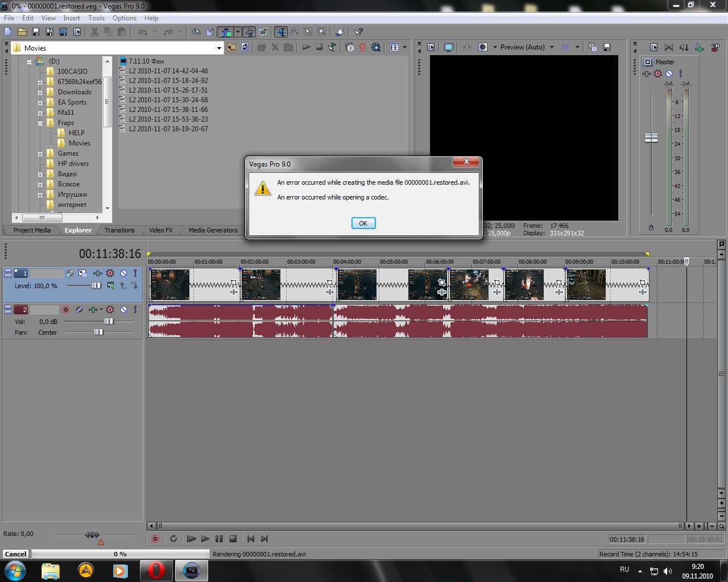
Task: Switch to the Project Media tab
Action: click(32, 230)
